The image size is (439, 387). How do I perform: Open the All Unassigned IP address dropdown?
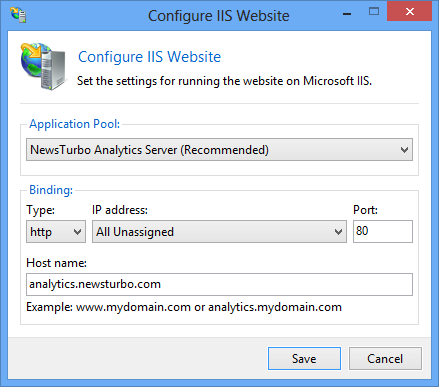point(219,231)
